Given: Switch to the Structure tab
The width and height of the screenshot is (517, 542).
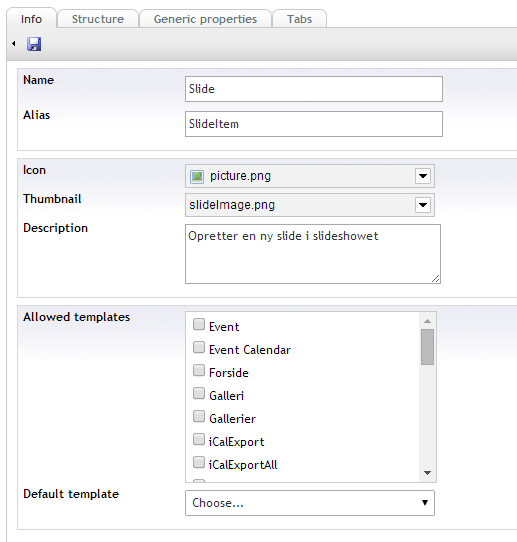Looking at the screenshot, I should [x=98, y=19].
